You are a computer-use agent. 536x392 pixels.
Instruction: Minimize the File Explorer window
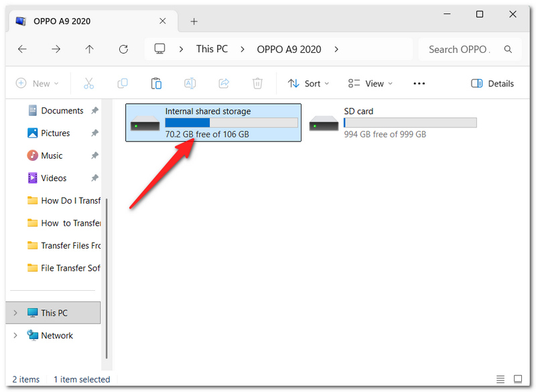(x=447, y=14)
